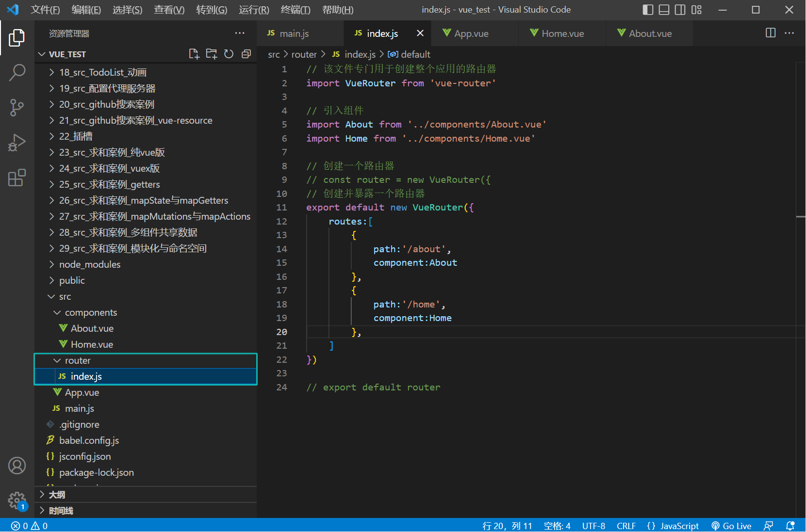Collapse all folders in explorer
Screen dimensions: 806x532
pyautogui.click(x=247, y=54)
